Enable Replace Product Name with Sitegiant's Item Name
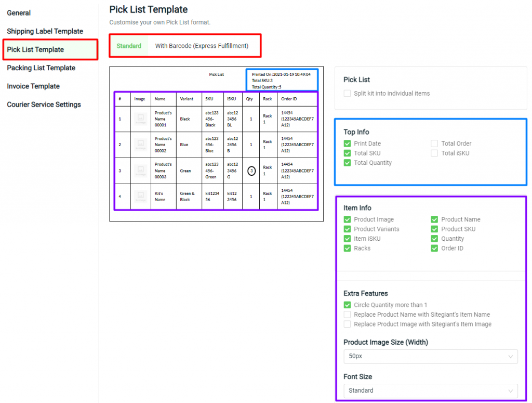This screenshot has height=403, width=532. [x=347, y=315]
